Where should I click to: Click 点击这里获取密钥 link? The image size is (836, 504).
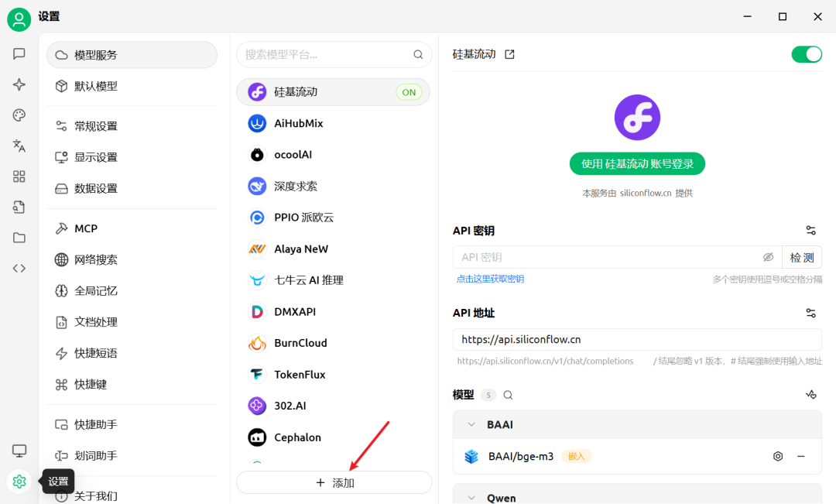[490, 279]
